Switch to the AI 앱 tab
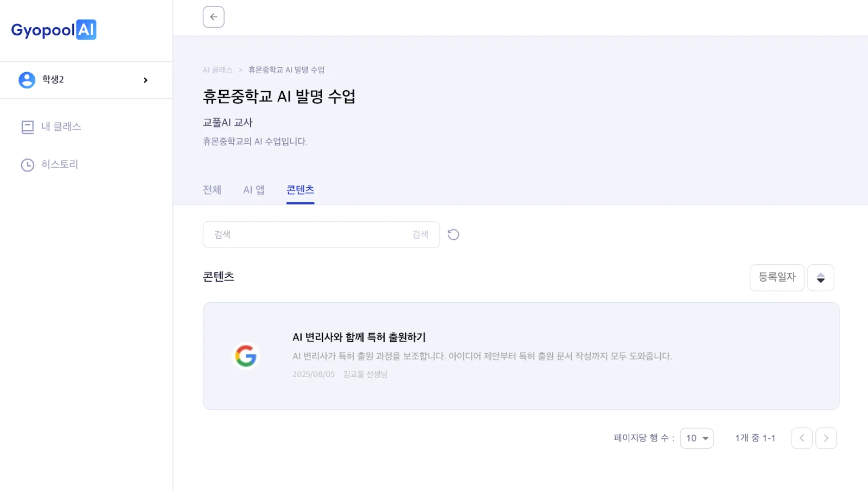 (x=254, y=190)
